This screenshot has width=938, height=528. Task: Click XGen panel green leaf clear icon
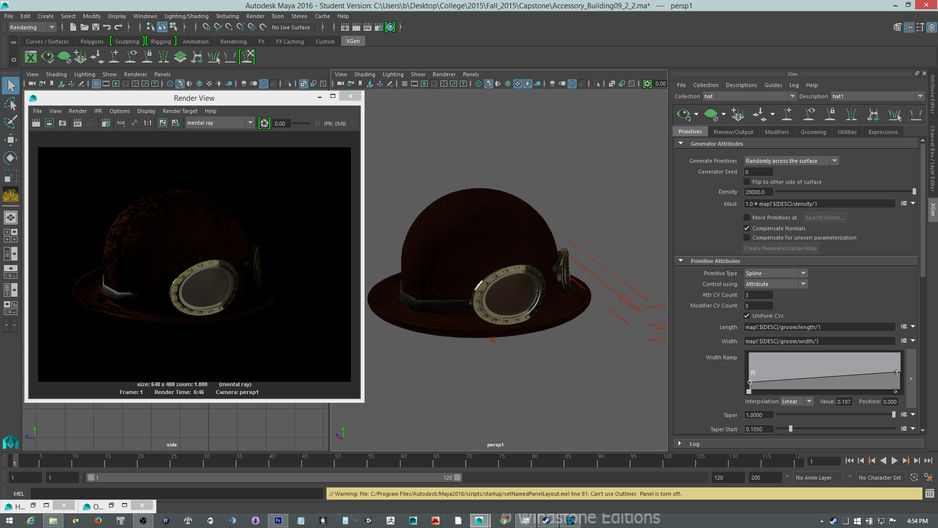711,114
